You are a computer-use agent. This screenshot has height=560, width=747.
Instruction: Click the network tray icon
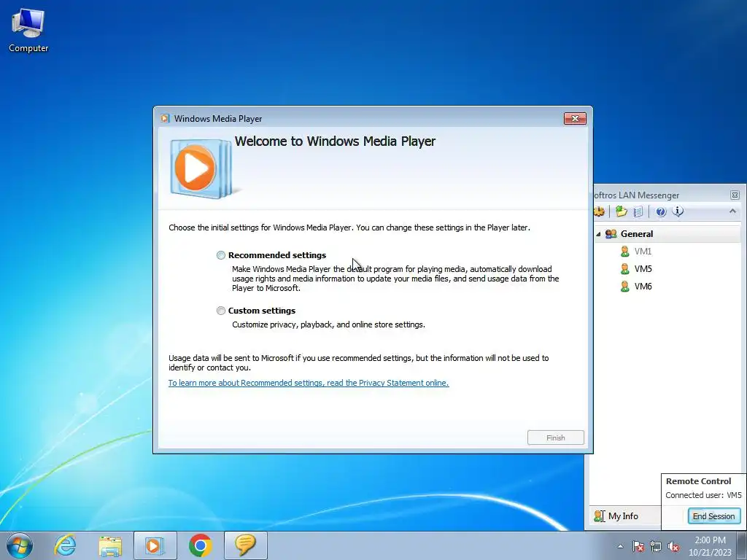[x=656, y=546]
